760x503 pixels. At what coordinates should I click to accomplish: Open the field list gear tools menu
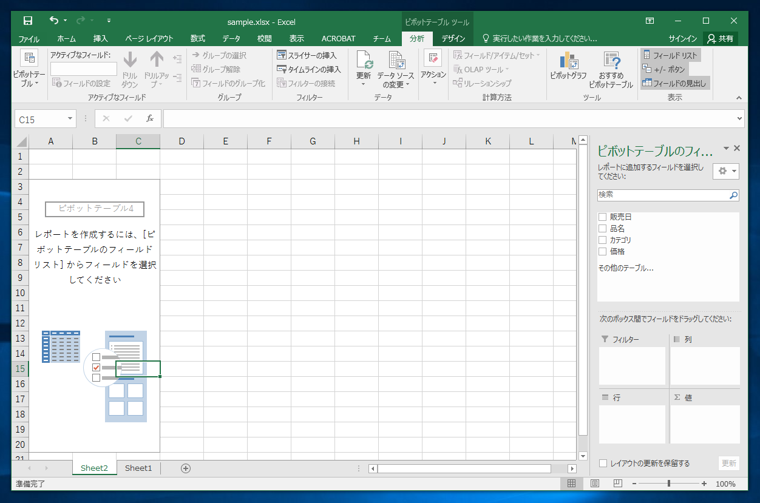tap(726, 171)
